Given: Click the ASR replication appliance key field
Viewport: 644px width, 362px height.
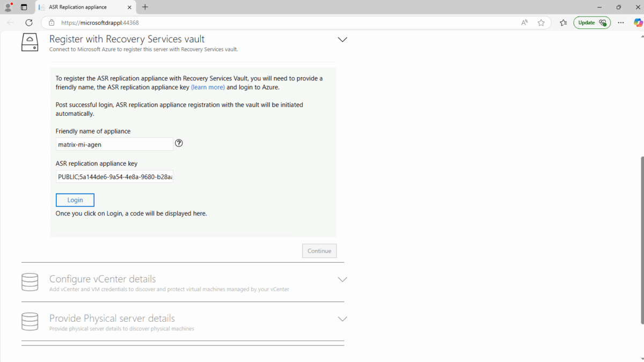Looking at the screenshot, I should (x=114, y=176).
